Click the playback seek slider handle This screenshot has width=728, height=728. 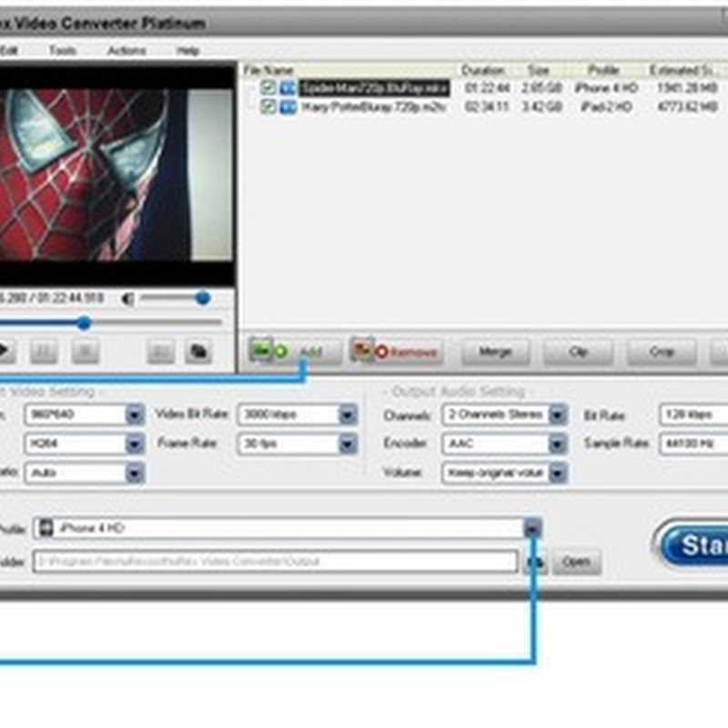(84, 323)
